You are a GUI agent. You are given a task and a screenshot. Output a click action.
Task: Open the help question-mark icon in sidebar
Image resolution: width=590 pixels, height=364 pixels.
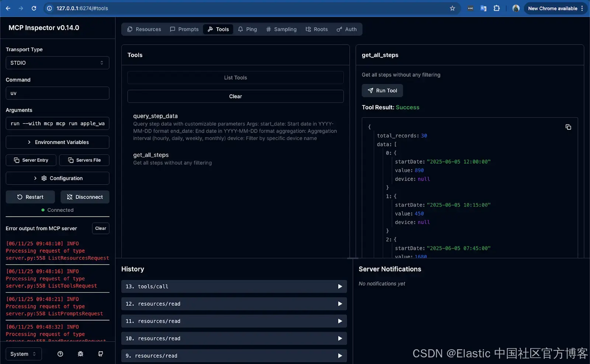[60, 354]
